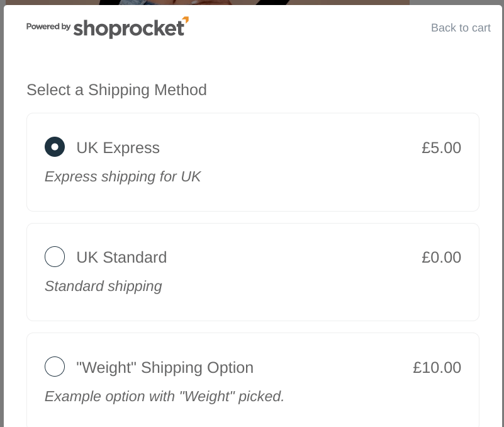Viewport: 504px width, 427px height.
Task: Click the £5.00 express shipping price
Action: [x=441, y=148]
